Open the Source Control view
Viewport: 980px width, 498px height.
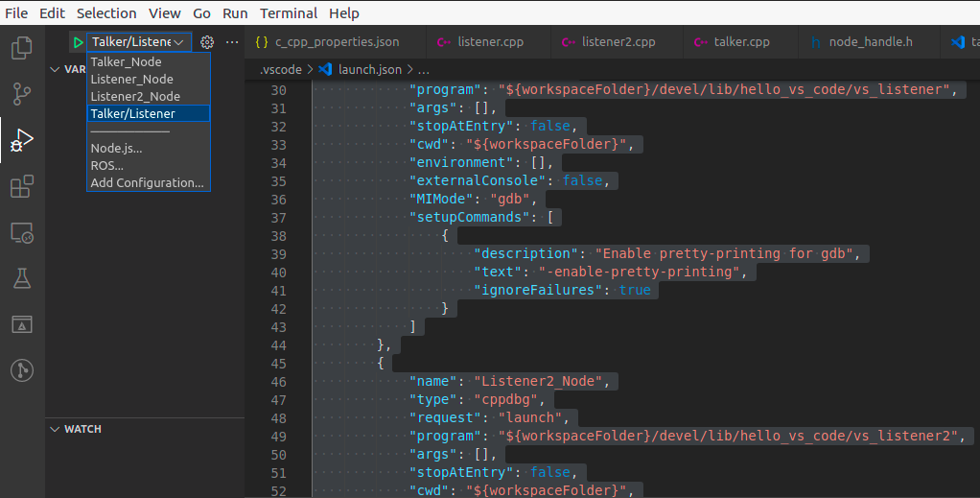[x=22, y=94]
